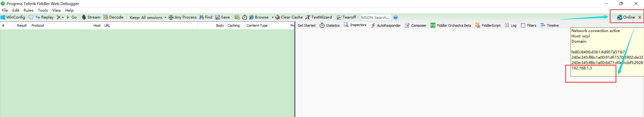The width and height of the screenshot is (644, 117).
Task: Select Any Process target picker
Action: pyautogui.click(x=182, y=17)
